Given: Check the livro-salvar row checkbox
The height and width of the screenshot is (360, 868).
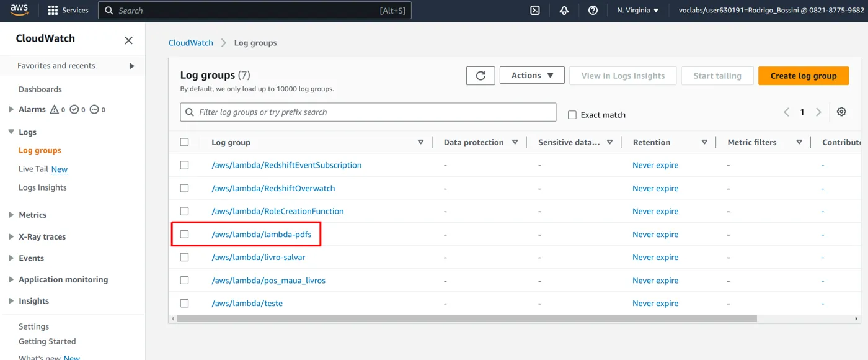Looking at the screenshot, I should 184,257.
